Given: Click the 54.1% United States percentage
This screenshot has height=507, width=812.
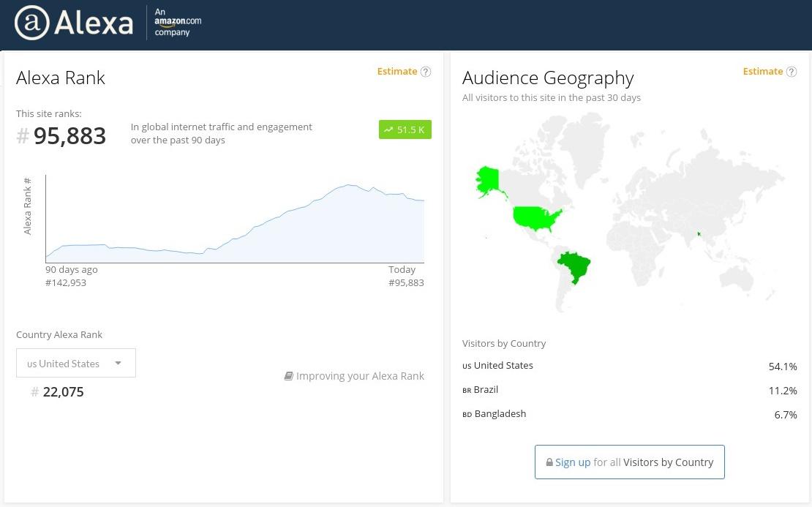Looking at the screenshot, I should pos(783,366).
